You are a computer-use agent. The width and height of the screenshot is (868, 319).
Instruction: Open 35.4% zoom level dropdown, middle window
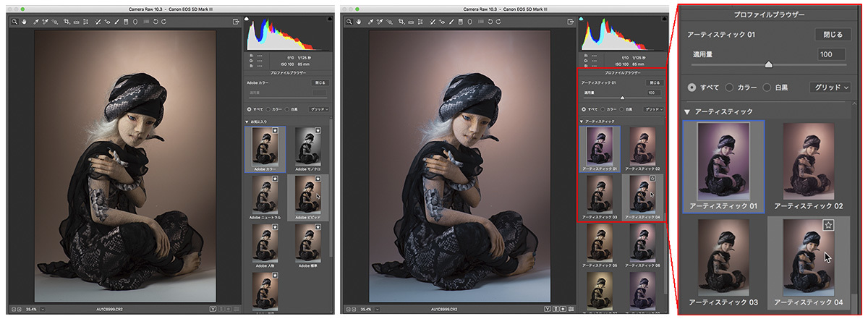coord(378,309)
